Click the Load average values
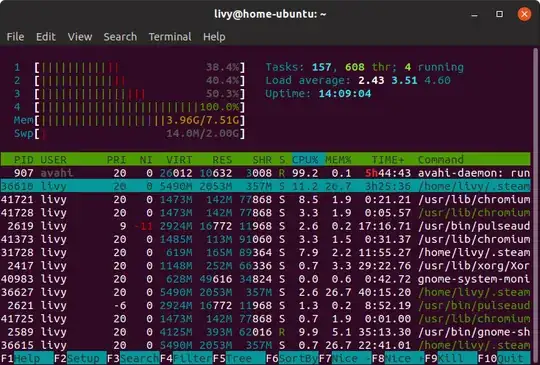The image size is (540, 365). coord(404,81)
